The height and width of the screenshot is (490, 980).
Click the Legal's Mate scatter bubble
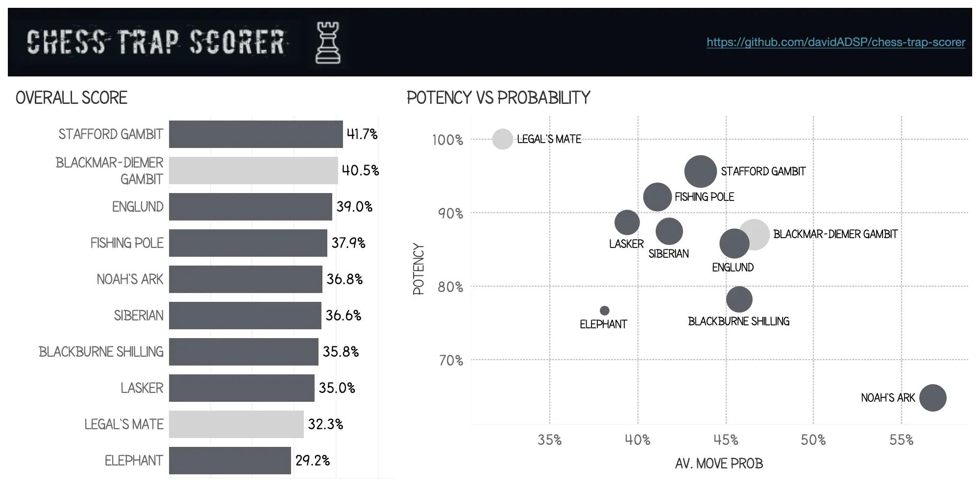[x=502, y=139]
